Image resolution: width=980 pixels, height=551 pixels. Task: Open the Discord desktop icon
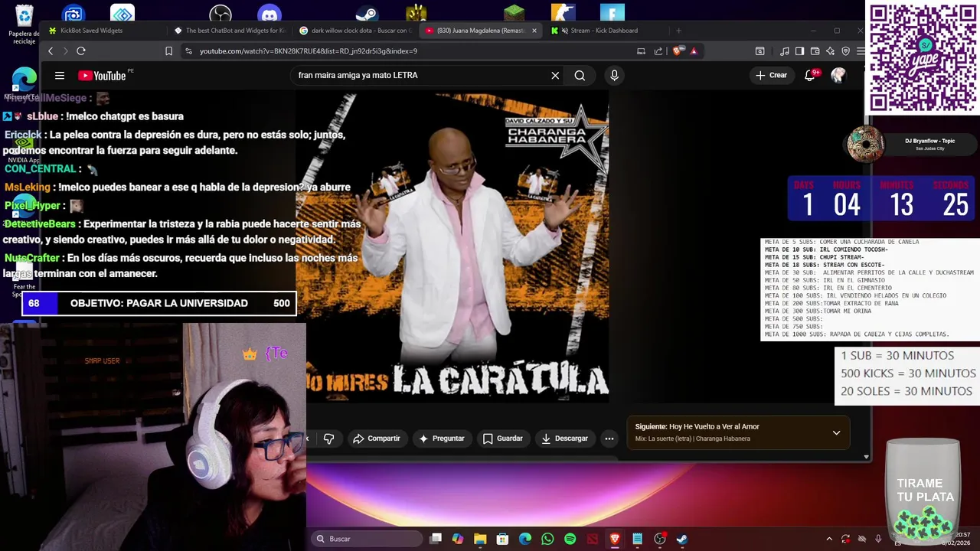pyautogui.click(x=269, y=14)
